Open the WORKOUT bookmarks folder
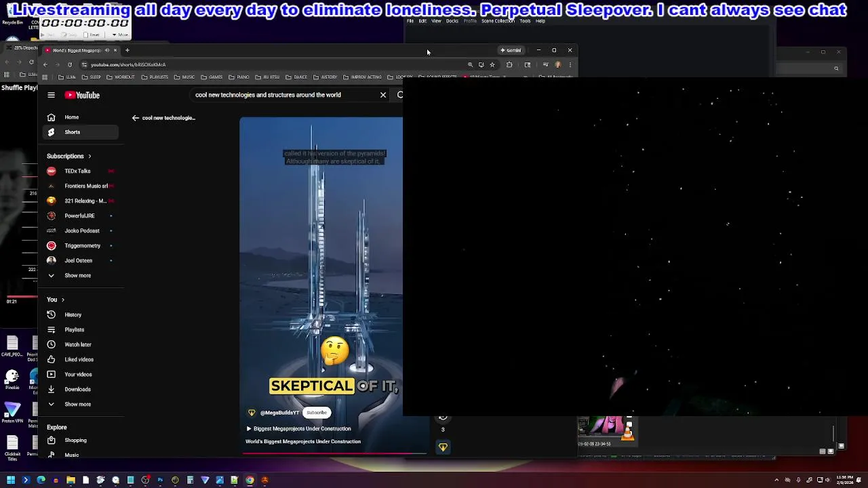This screenshot has width=868, height=488. pyautogui.click(x=121, y=77)
